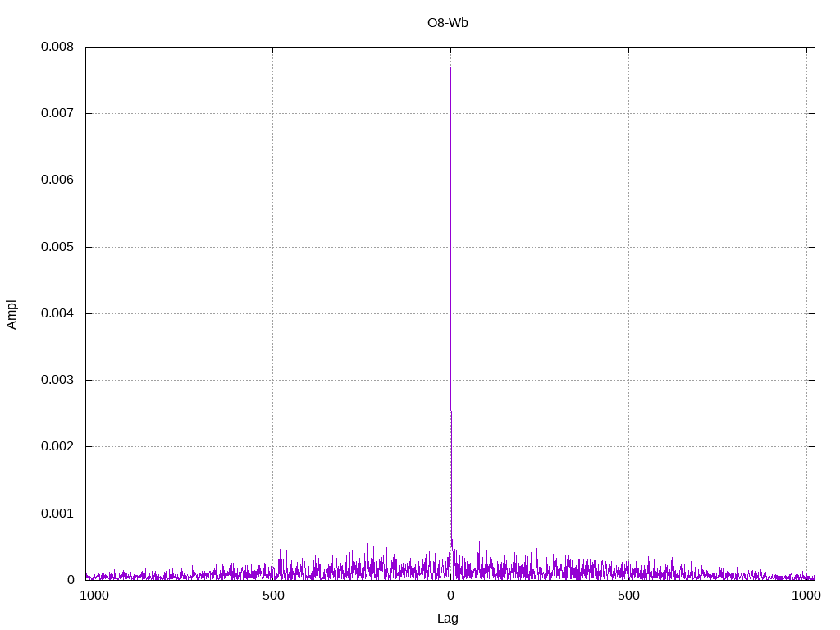
Task: Click the 0.005 y-axis tick value
Action: point(57,247)
